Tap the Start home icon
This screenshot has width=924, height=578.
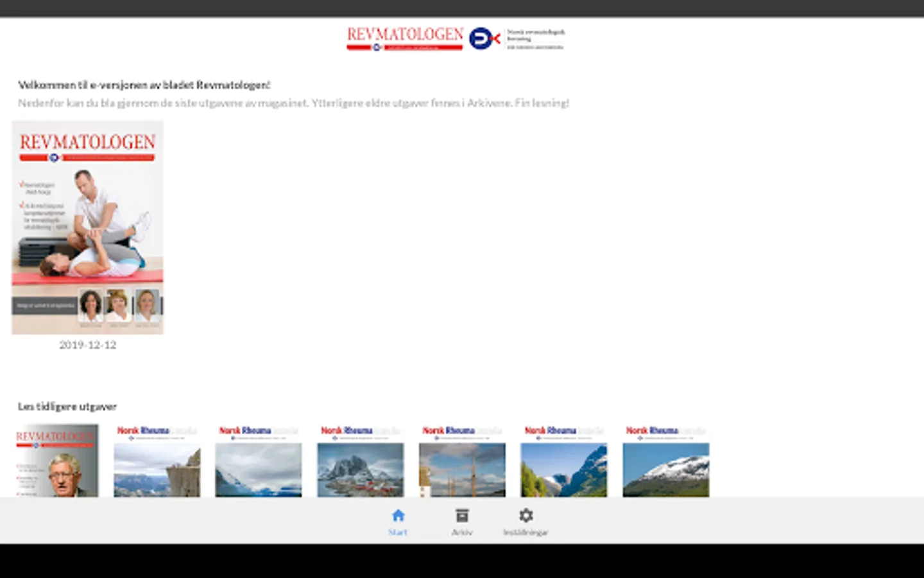[x=398, y=516]
